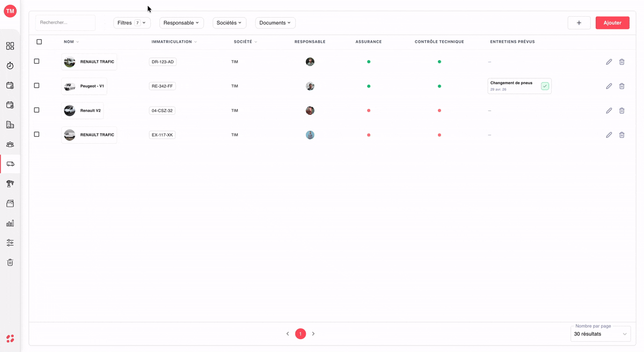Toggle the select-all checkbox in table header
The height and width of the screenshot is (352, 644).
pos(39,42)
